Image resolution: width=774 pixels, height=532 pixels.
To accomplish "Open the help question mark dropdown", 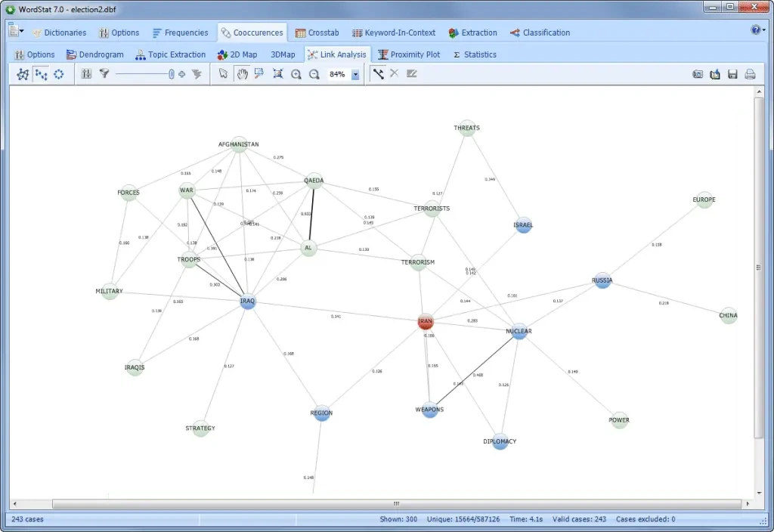I will click(758, 30).
